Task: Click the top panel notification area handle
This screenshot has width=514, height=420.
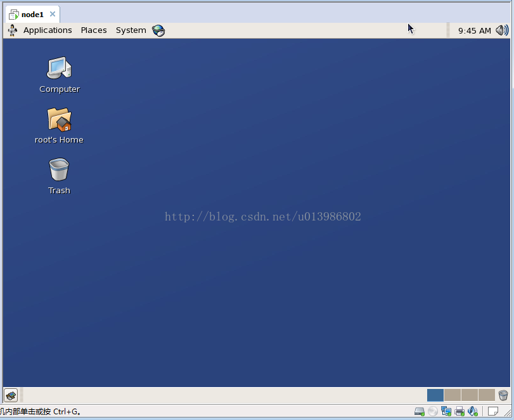Action: click(x=448, y=30)
